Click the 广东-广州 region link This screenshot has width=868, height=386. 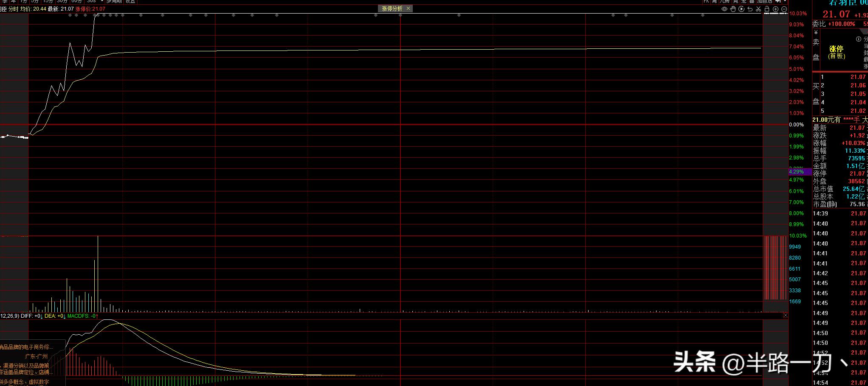pos(37,356)
